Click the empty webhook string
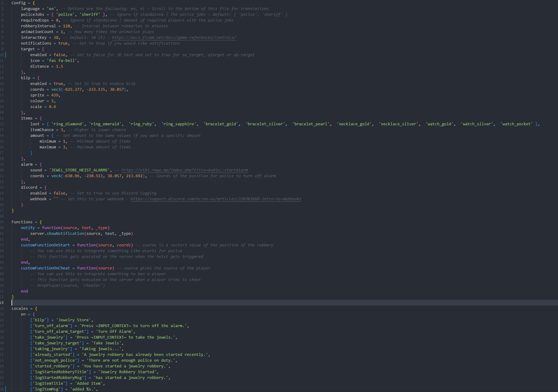Image resolution: width=558 pixels, height=392 pixels. pos(56,199)
